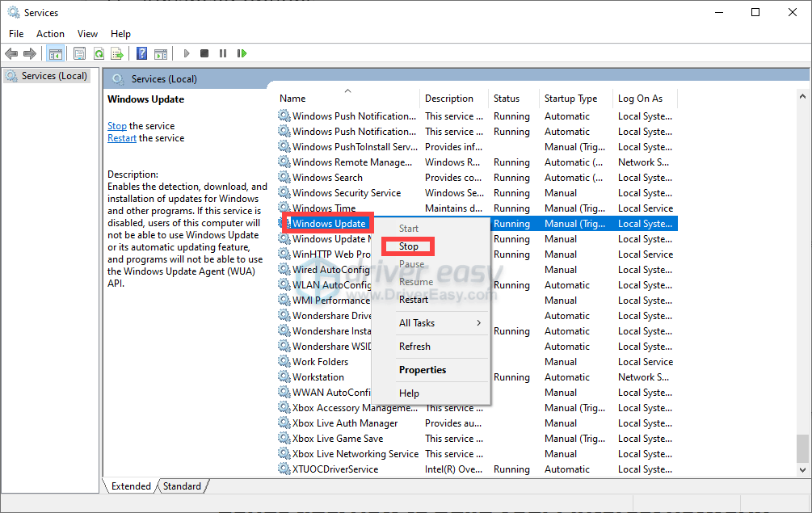Image resolution: width=812 pixels, height=513 pixels.
Task: Click the Start Service play icon
Action: (x=187, y=53)
